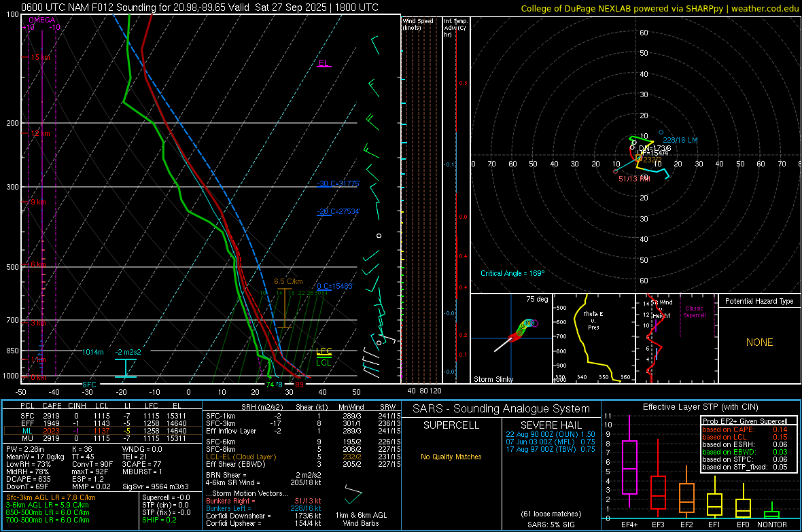Click the 1014m inflow height label
Image resolution: width=802 pixels, height=532 pixels.
click(x=92, y=352)
